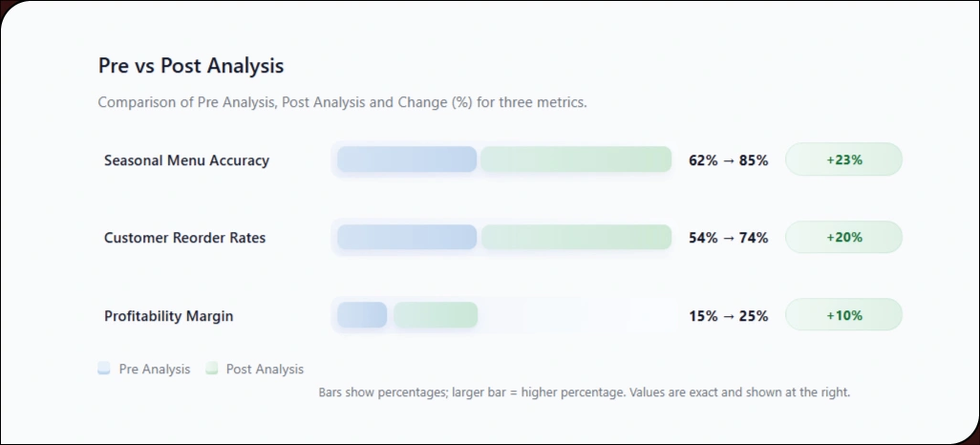Select Customer Reorder Rates green post bar

coord(576,237)
